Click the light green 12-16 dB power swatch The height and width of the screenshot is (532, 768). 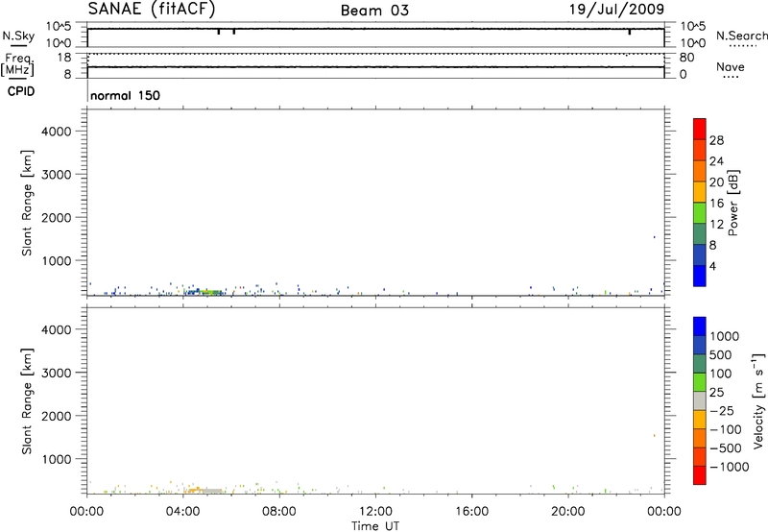pos(700,213)
